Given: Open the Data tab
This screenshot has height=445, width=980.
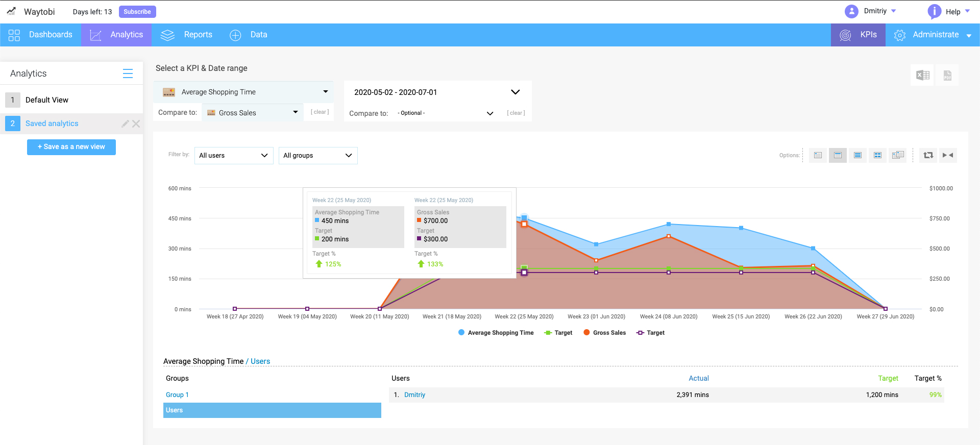Looking at the screenshot, I should coord(249,35).
